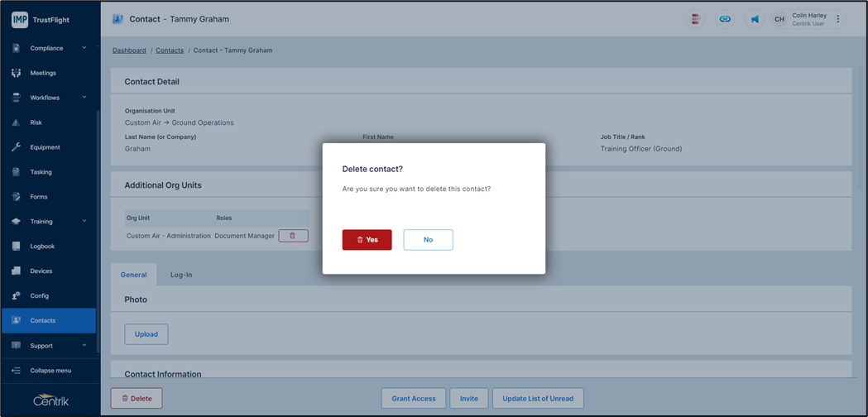
Task: Open the Tasking clipboard icon
Action: pos(16,172)
